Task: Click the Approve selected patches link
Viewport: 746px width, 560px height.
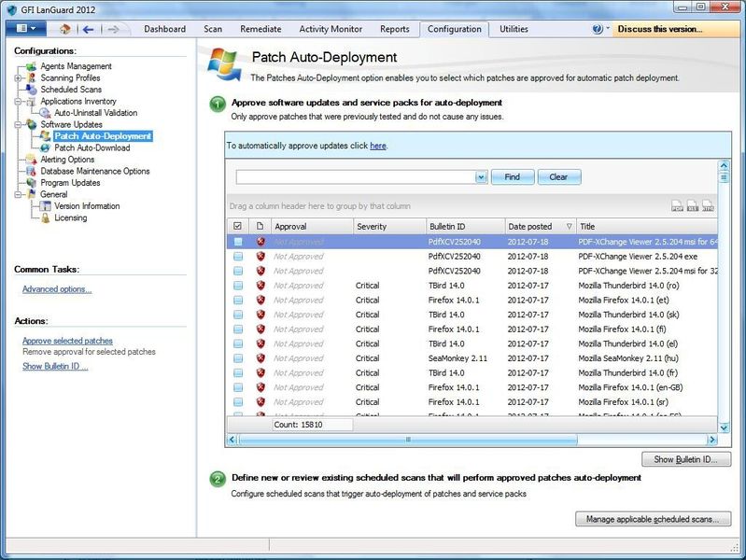Action: pos(67,341)
